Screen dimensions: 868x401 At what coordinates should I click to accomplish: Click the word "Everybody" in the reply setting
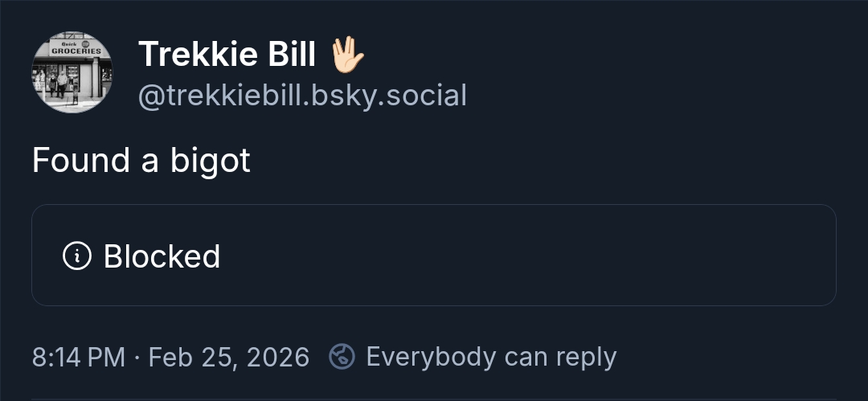point(429,357)
